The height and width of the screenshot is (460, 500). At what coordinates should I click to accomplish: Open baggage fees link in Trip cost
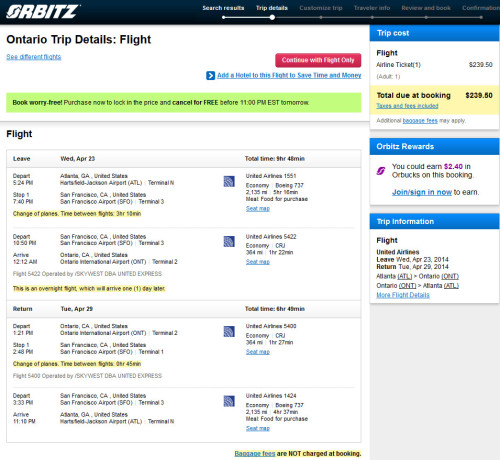420,121
